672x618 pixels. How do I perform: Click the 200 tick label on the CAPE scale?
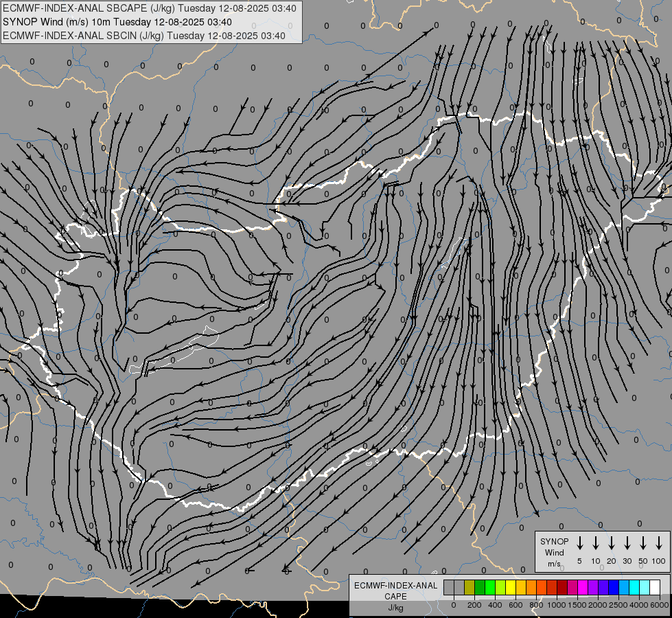pos(474,605)
